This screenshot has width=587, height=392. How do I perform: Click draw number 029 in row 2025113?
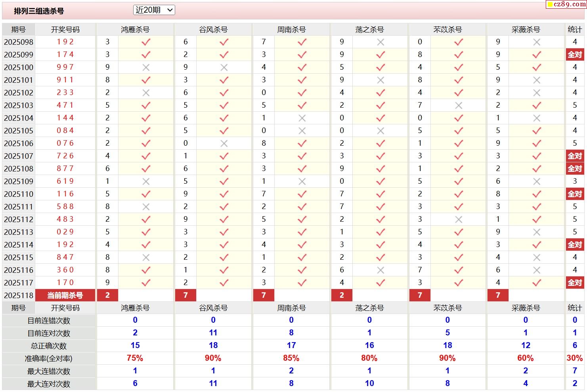click(x=65, y=232)
